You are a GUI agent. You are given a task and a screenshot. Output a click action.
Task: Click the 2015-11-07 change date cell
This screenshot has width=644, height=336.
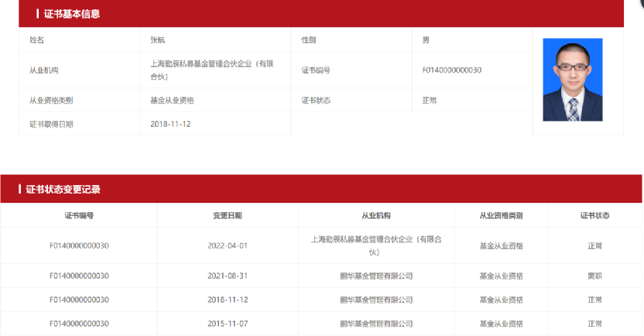point(227,323)
